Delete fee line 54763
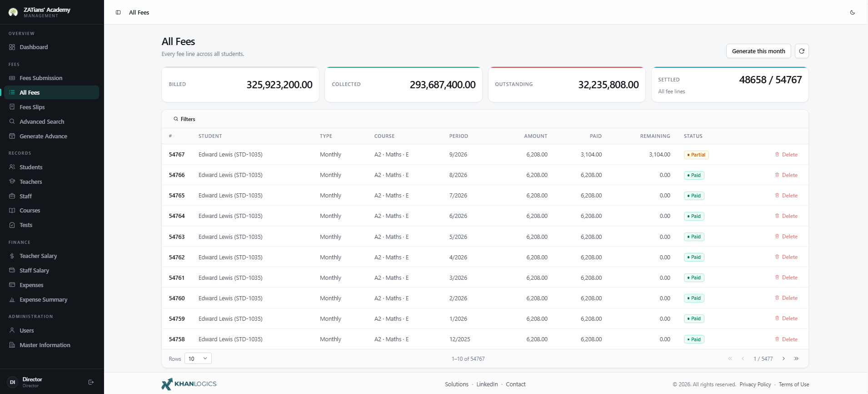The width and height of the screenshot is (868, 394). (x=786, y=237)
